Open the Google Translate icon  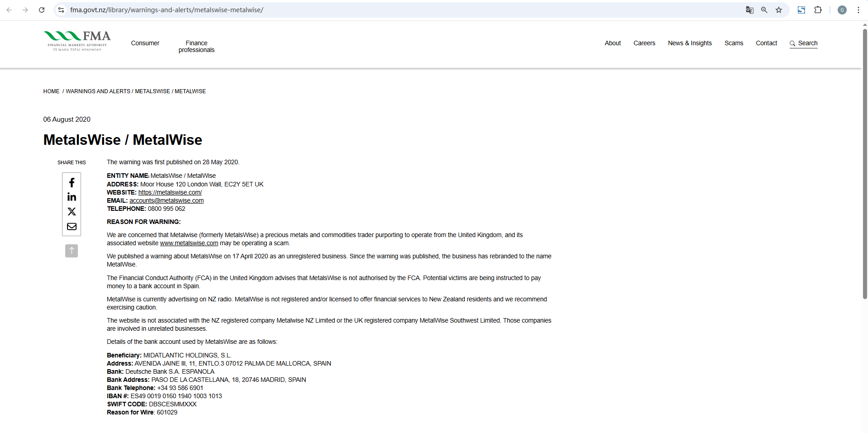pos(750,10)
